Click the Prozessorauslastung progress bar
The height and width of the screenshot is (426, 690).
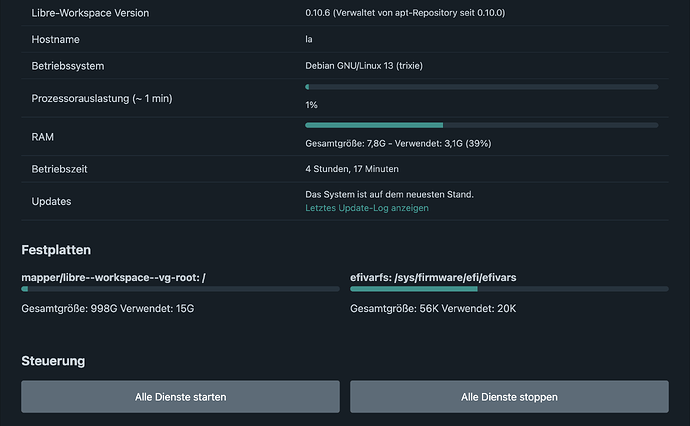481,87
